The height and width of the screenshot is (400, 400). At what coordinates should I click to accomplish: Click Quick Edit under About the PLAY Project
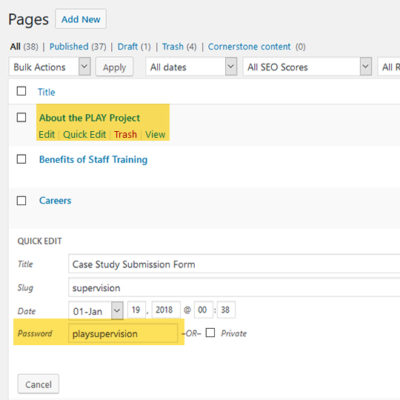click(85, 134)
